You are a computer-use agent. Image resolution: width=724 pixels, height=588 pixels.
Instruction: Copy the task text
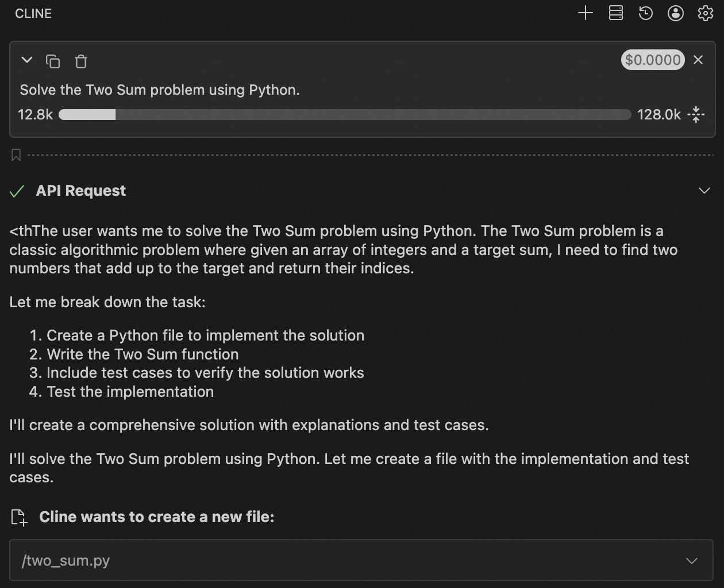53,61
